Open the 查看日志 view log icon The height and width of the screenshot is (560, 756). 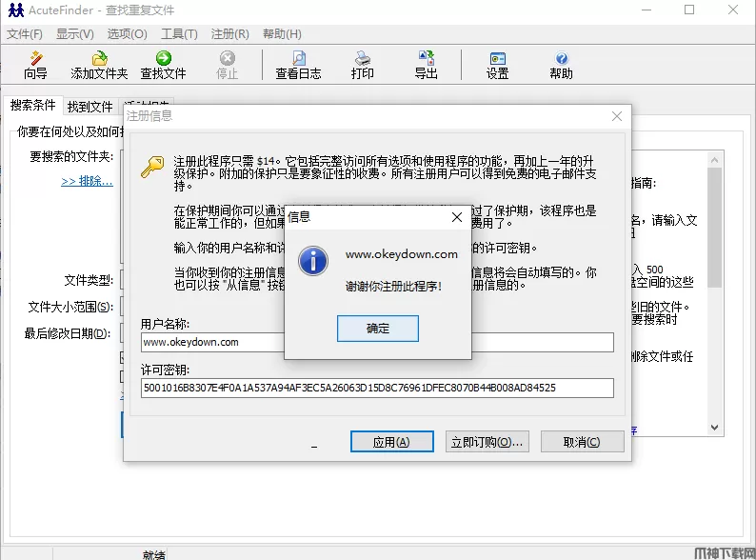coord(298,65)
